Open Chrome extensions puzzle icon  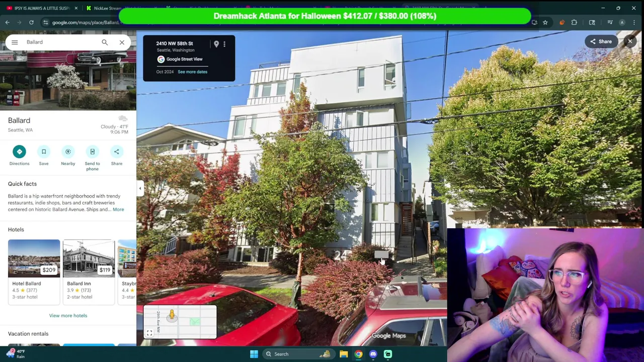click(574, 23)
